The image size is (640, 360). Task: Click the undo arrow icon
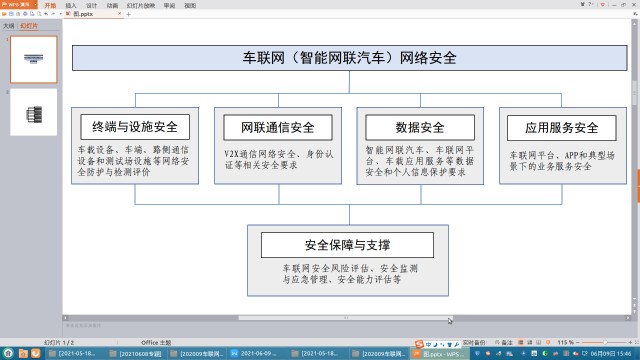(46, 14)
